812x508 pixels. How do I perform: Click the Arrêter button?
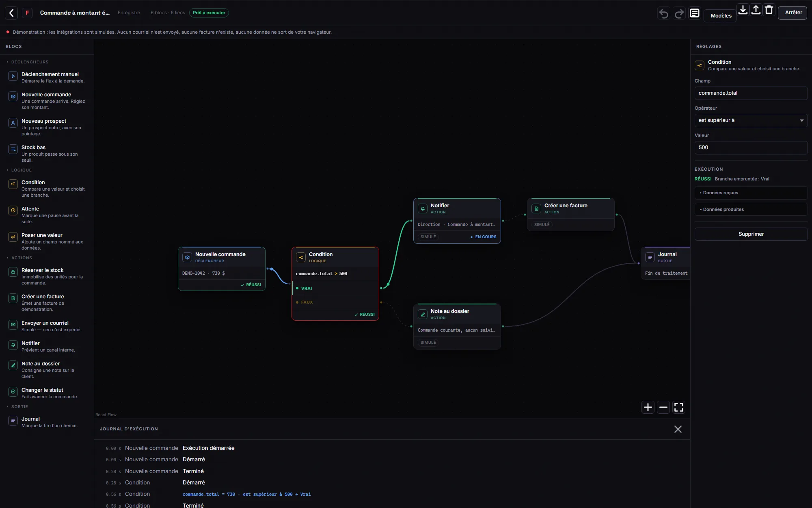(x=793, y=13)
